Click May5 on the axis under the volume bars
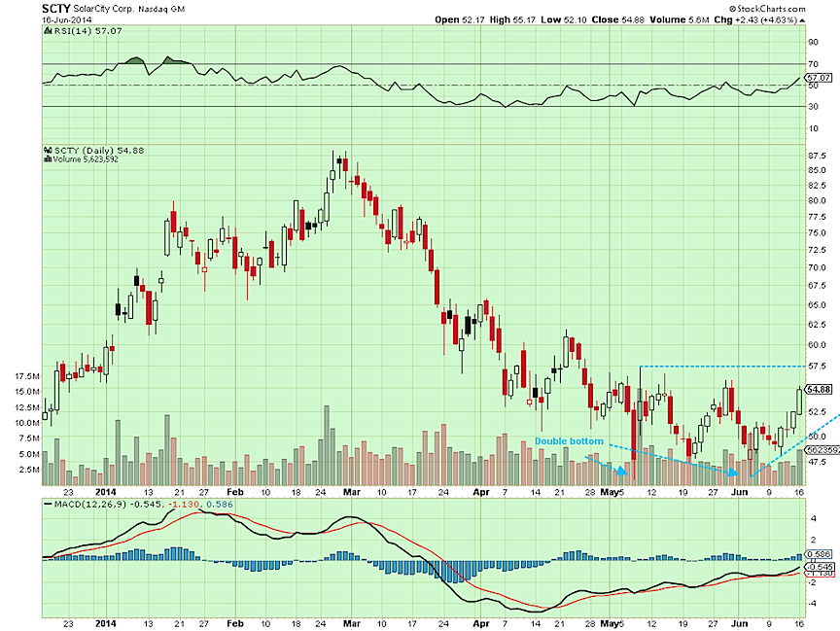This screenshot has width=840, height=631. (x=612, y=492)
